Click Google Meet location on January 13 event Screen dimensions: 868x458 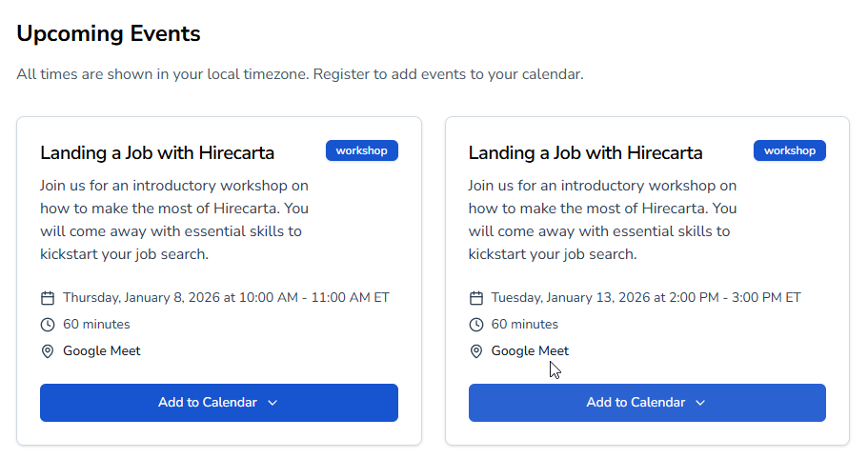point(530,351)
